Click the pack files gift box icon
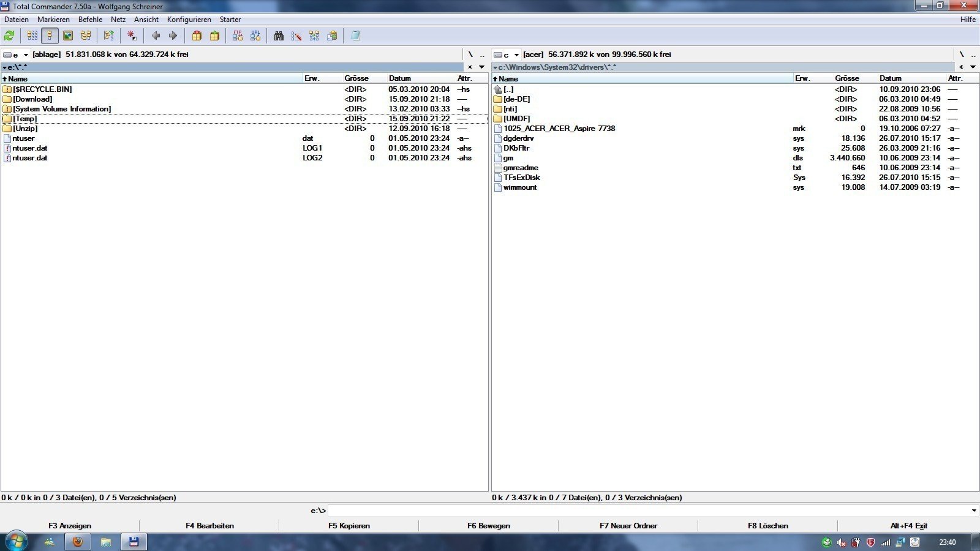980x551 pixels. coord(197,36)
